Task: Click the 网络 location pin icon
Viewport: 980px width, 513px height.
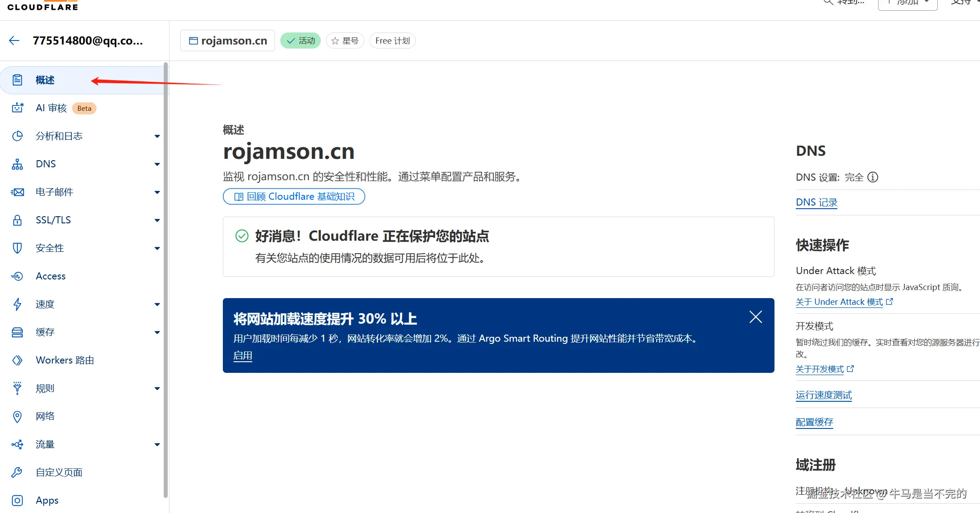Action: pos(17,416)
